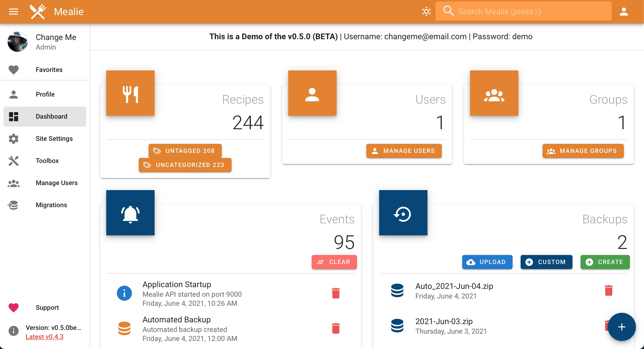Click the Events bell tile icon
This screenshot has width=644, height=349.
pyautogui.click(x=130, y=213)
